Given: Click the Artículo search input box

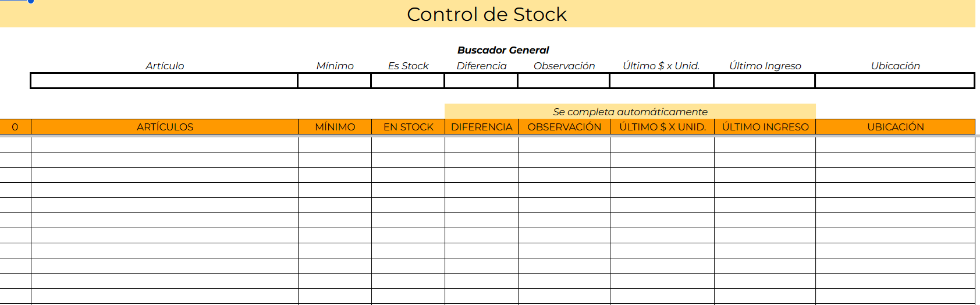Looking at the screenshot, I should [x=164, y=81].
